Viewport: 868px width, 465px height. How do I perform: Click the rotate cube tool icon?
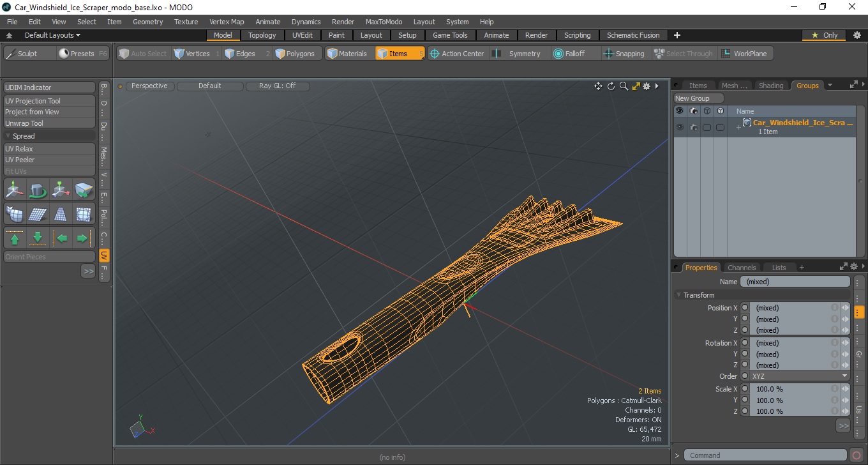38,190
